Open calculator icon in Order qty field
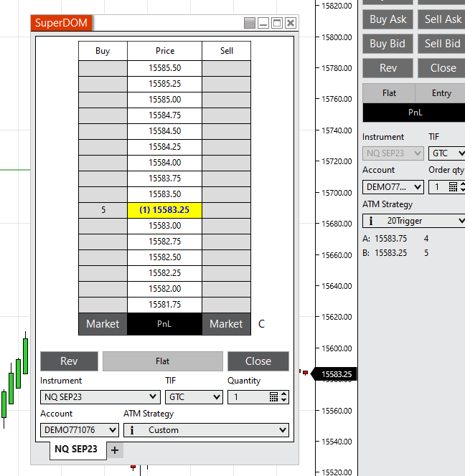Screen dimensions: 465x476 [x=453, y=186]
